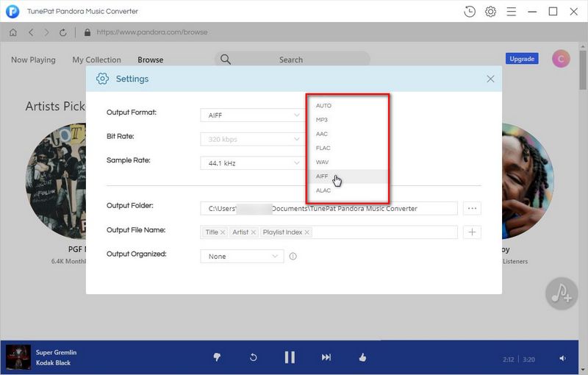588x375 pixels.
Task: Click the Super Gremlin album art thumbnail
Action: click(x=18, y=357)
